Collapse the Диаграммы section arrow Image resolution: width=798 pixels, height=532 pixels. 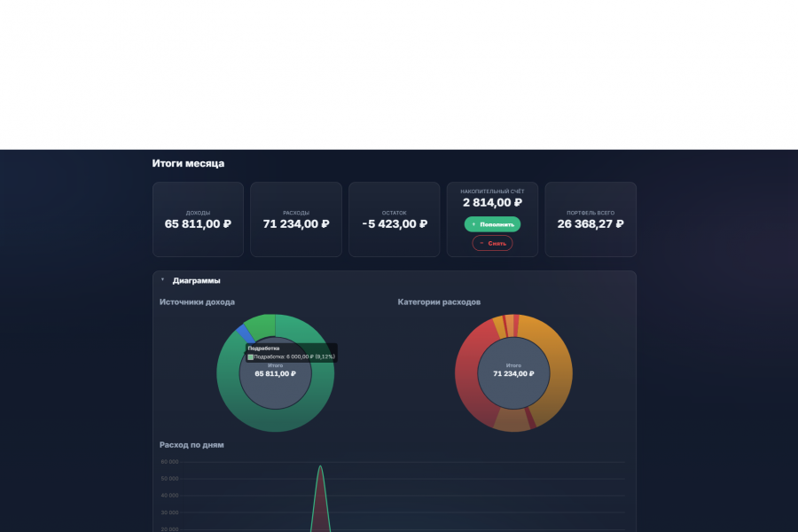[x=162, y=280]
